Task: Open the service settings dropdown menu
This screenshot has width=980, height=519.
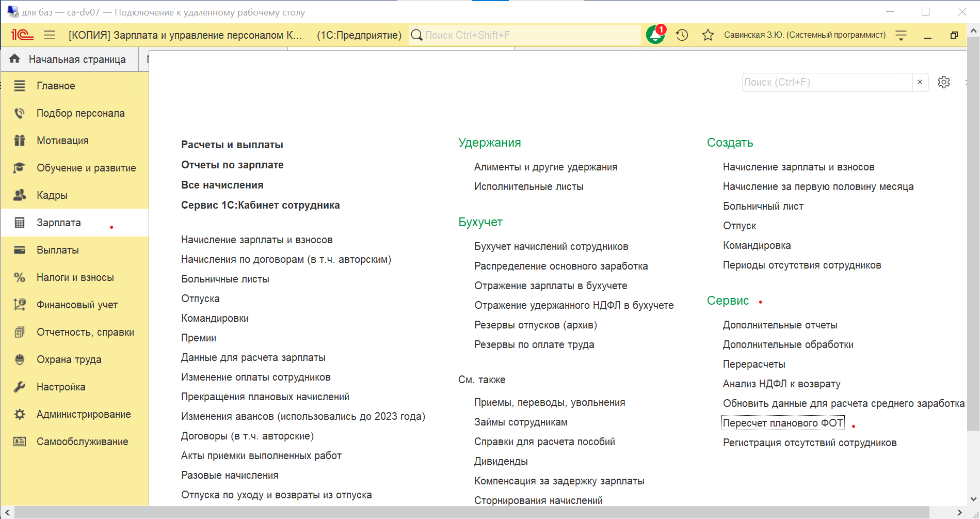Action: (901, 35)
